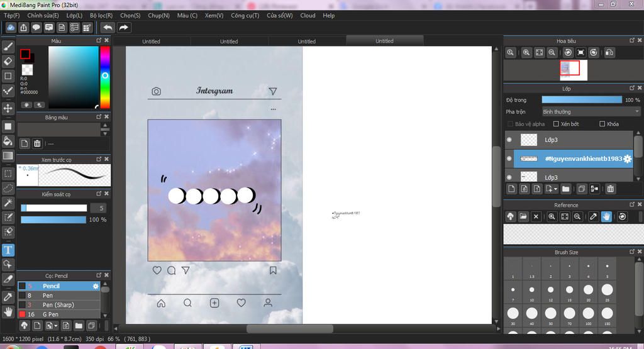The height and width of the screenshot is (349, 644).
Task: Enable the Xén bớt checkbox
Action: (x=556, y=124)
